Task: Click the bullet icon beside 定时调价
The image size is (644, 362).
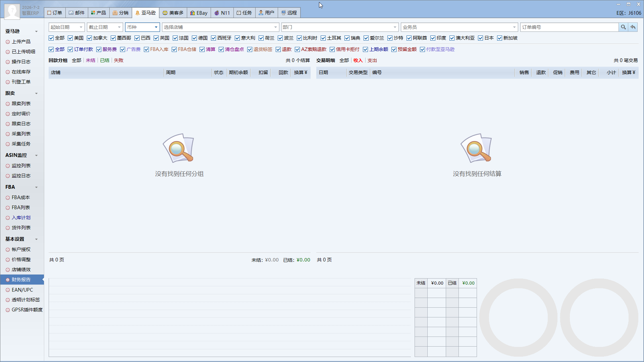Action: (8, 114)
